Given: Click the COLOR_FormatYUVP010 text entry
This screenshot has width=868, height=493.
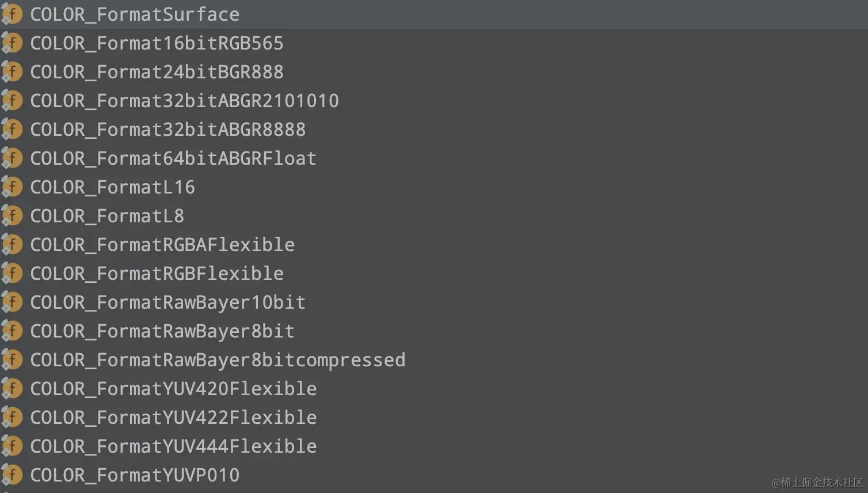Looking at the screenshot, I should 135,475.
